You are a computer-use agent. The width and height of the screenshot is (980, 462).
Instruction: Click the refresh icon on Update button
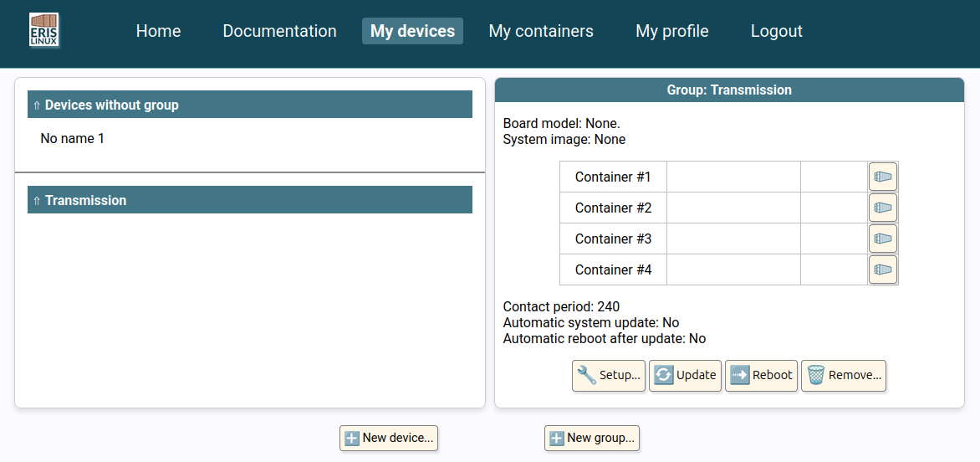point(663,375)
